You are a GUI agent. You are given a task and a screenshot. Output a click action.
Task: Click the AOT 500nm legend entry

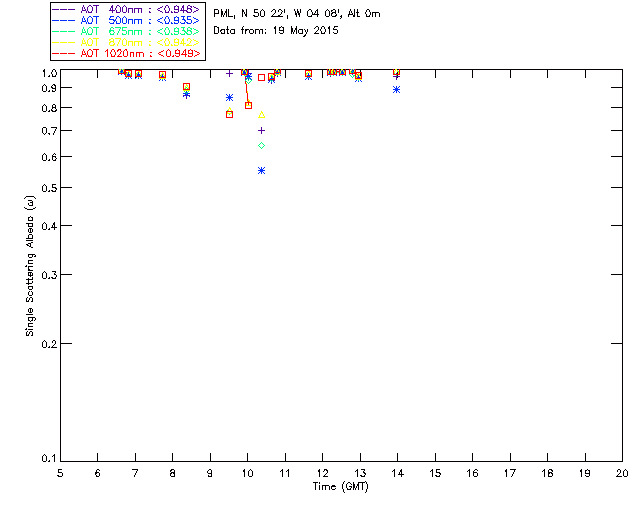tap(126, 20)
